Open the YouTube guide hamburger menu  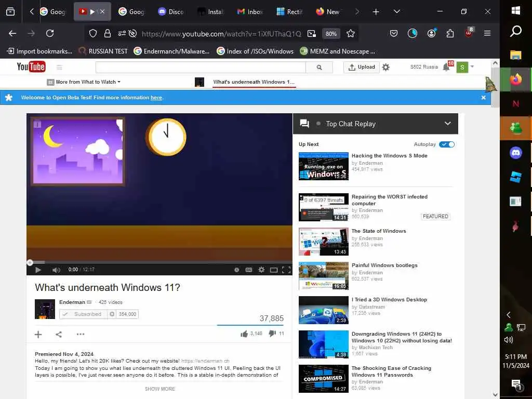pos(59,67)
